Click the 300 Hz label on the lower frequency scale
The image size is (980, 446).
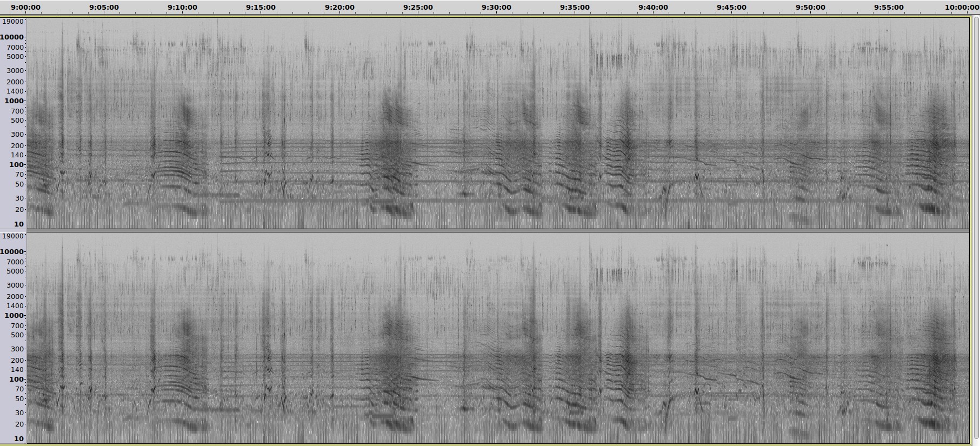(17, 349)
